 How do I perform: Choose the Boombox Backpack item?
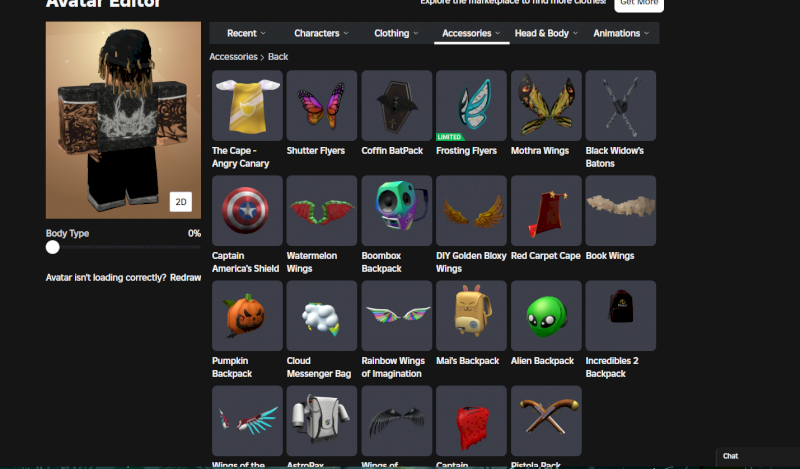click(396, 211)
